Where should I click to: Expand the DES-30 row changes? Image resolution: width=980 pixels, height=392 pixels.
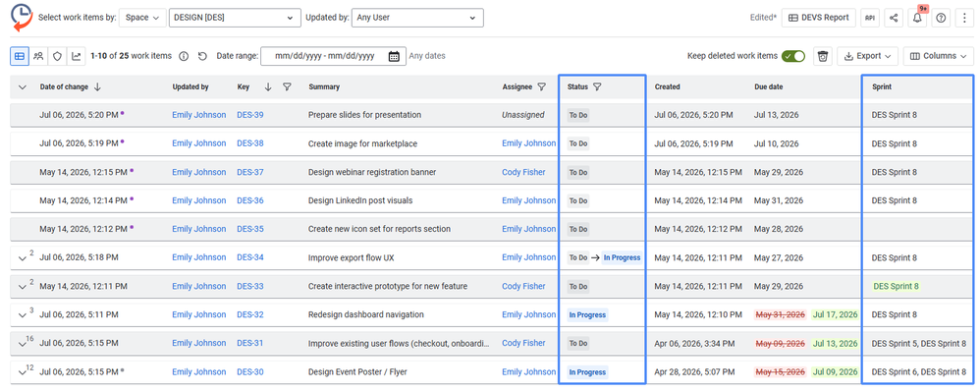23,372
